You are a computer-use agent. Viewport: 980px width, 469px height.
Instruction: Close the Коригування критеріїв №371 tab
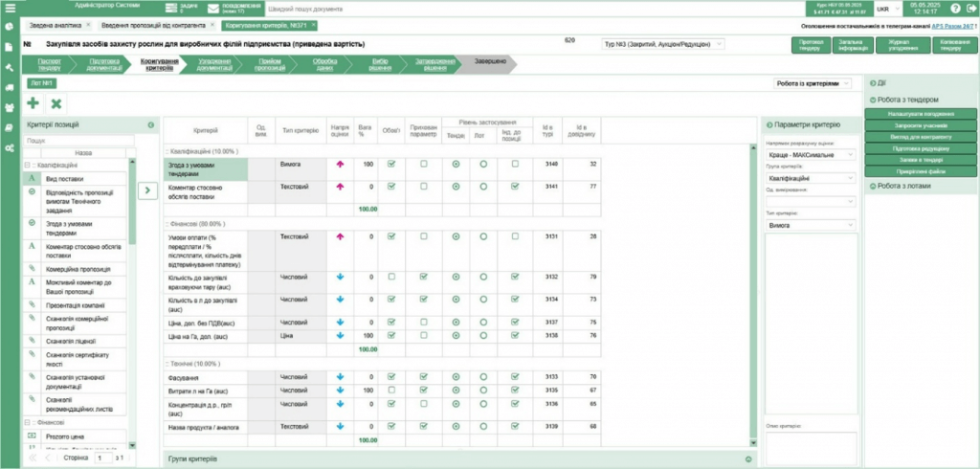click(313, 25)
